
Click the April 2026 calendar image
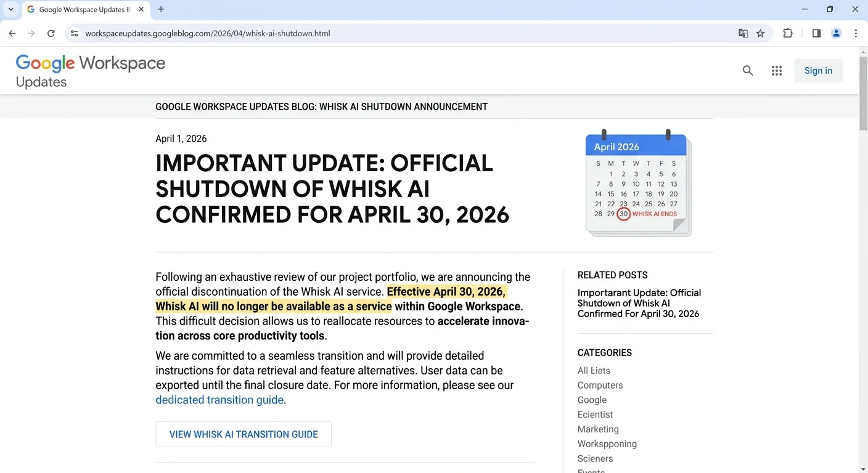click(638, 183)
